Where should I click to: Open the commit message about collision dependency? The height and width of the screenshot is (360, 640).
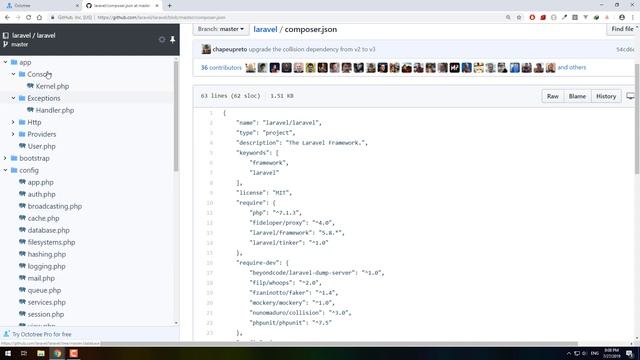point(312,49)
